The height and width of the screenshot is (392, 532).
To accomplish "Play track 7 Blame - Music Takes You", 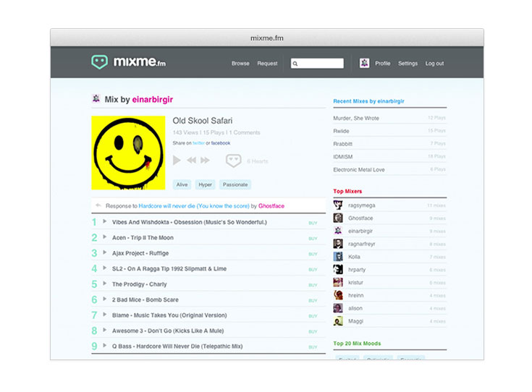I will pos(105,315).
